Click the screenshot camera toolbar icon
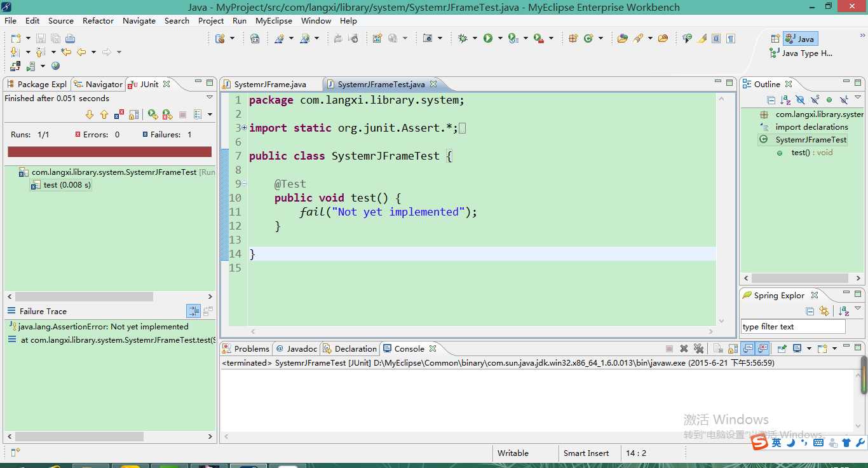 coord(428,38)
